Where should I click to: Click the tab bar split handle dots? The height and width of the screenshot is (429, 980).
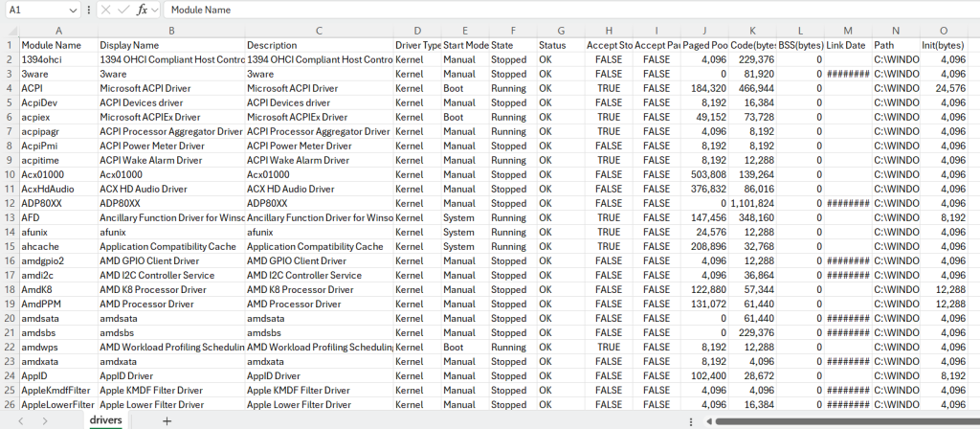tap(691, 420)
